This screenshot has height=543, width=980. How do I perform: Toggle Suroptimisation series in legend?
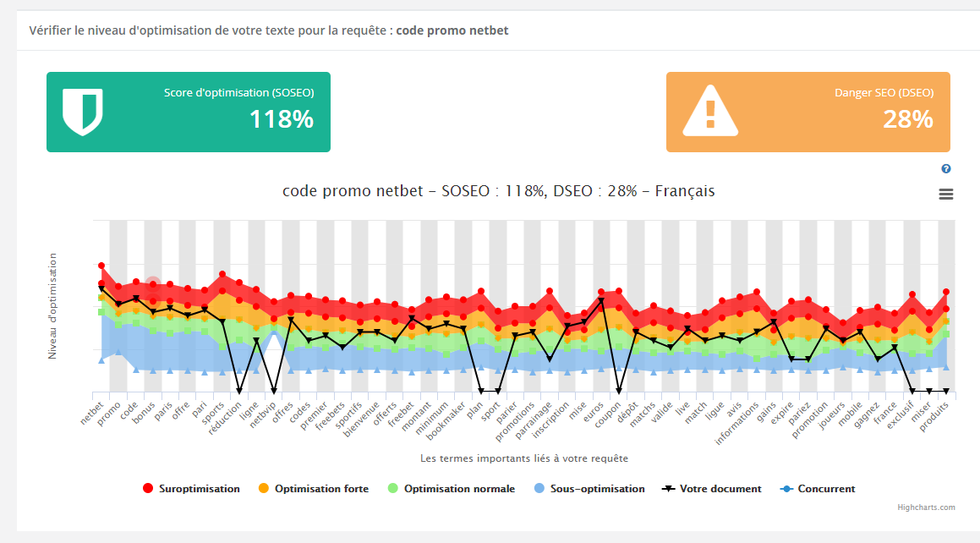pyautogui.click(x=198, y=489)
